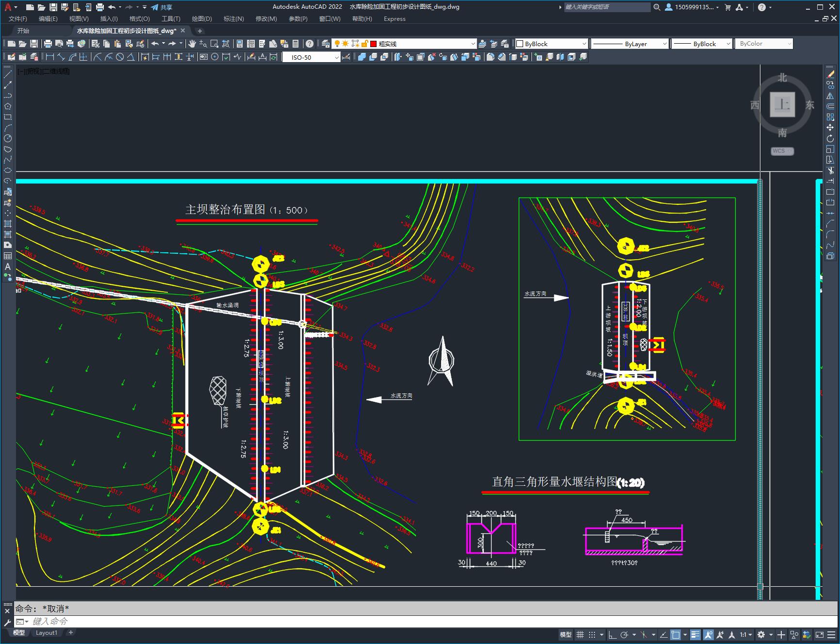
Task: Select the Line drawing tool
Action: point(8,74)
